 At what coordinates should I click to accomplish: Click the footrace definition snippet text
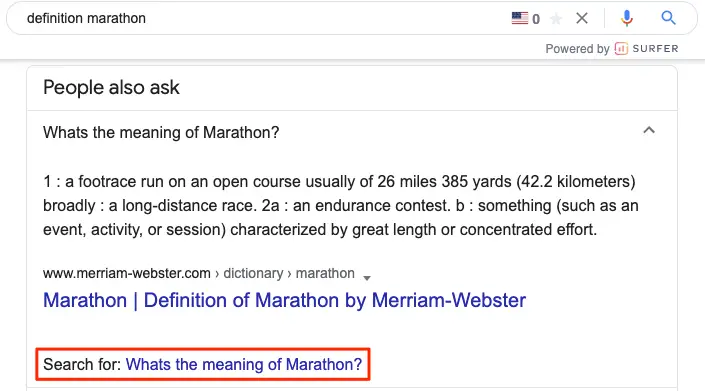(340, 205)
